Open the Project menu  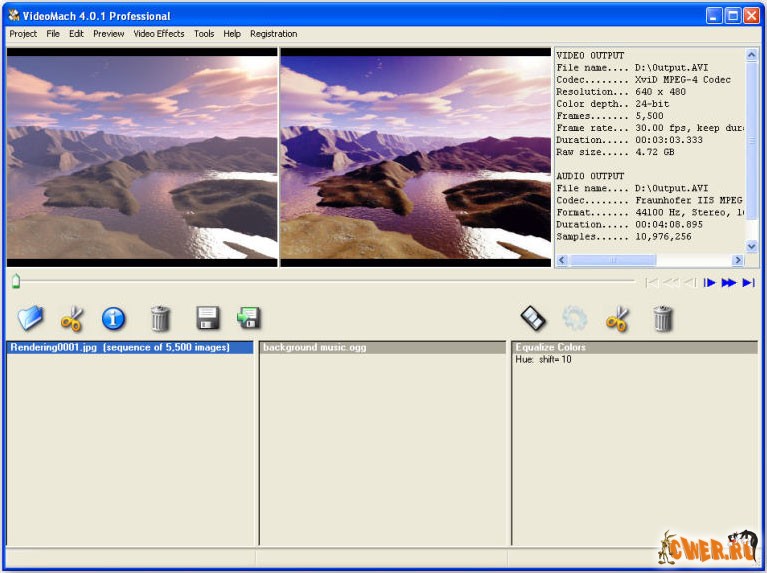(23, 34)
